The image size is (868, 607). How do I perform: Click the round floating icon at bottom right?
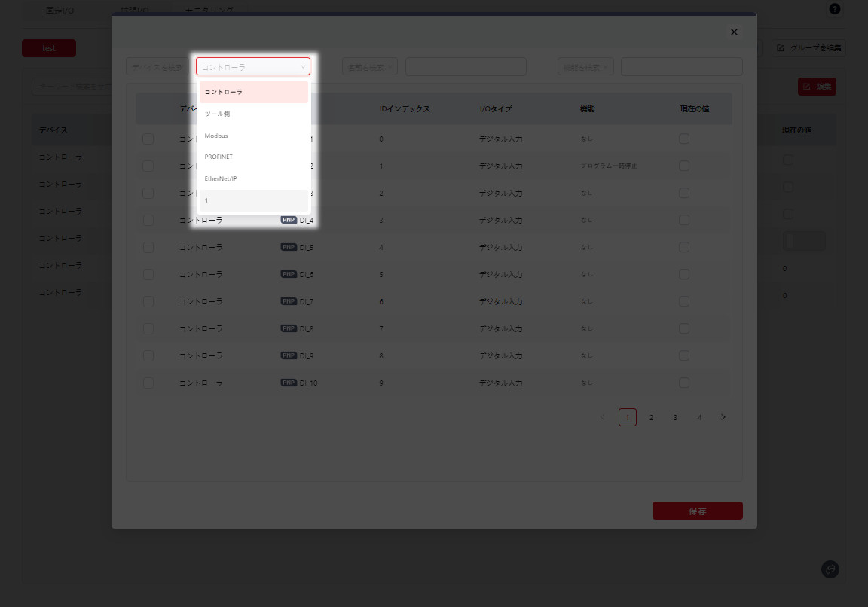click(830, 569)
